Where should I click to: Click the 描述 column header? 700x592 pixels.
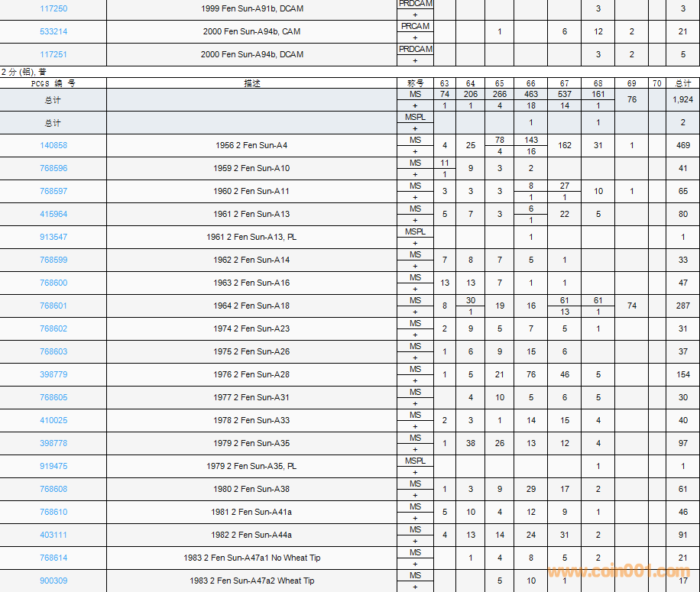pos(251,83)
